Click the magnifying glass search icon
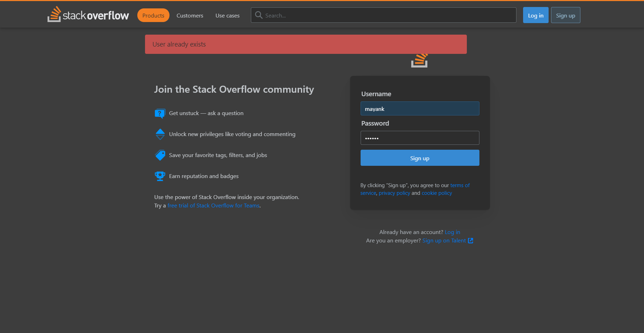 [258, 15]
